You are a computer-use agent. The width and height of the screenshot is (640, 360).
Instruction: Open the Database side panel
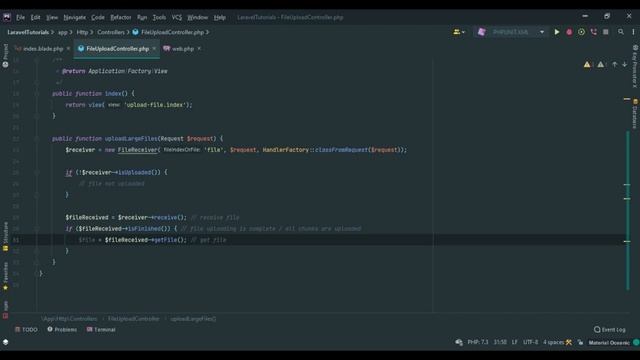[635, 113]
